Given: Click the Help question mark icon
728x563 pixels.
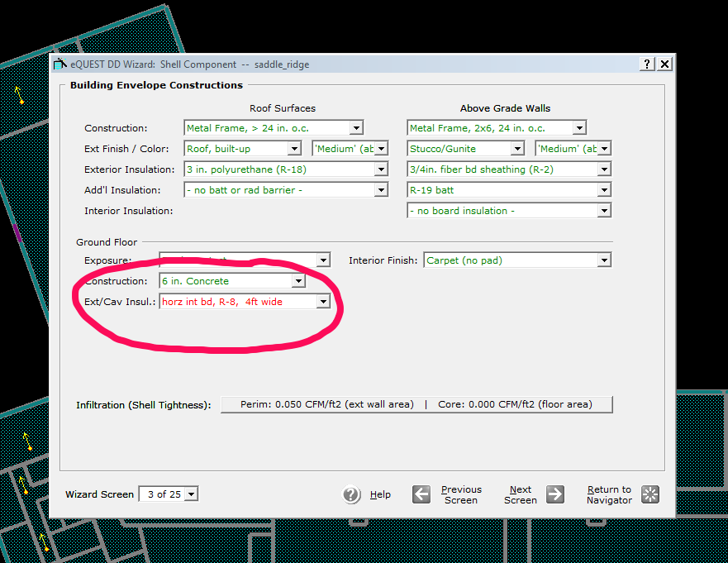Looking at the screenshot, I should pyautogui.click(x=351, y=494).
